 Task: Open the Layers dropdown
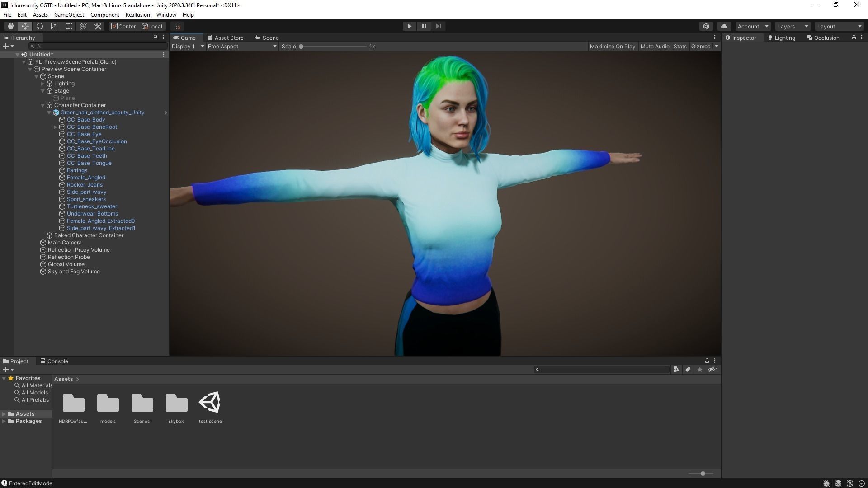click(x=792, y=26)
